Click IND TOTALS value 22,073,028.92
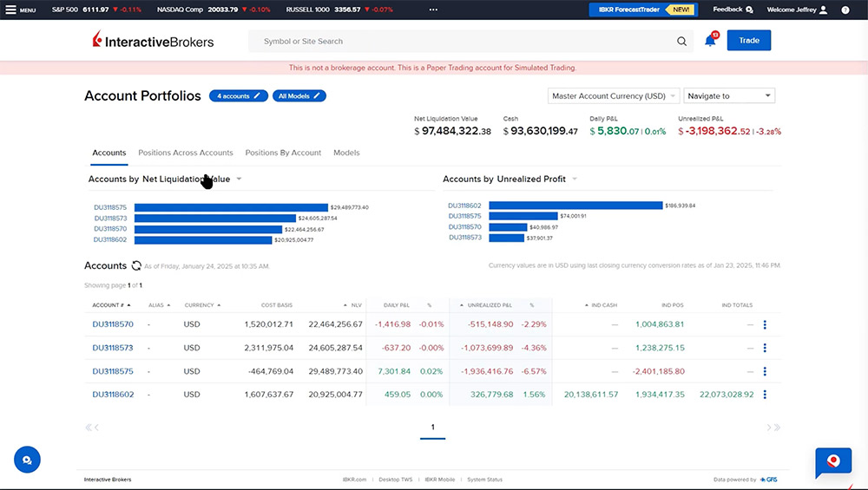The image size is (868, 490). click(x=727, y=395)
